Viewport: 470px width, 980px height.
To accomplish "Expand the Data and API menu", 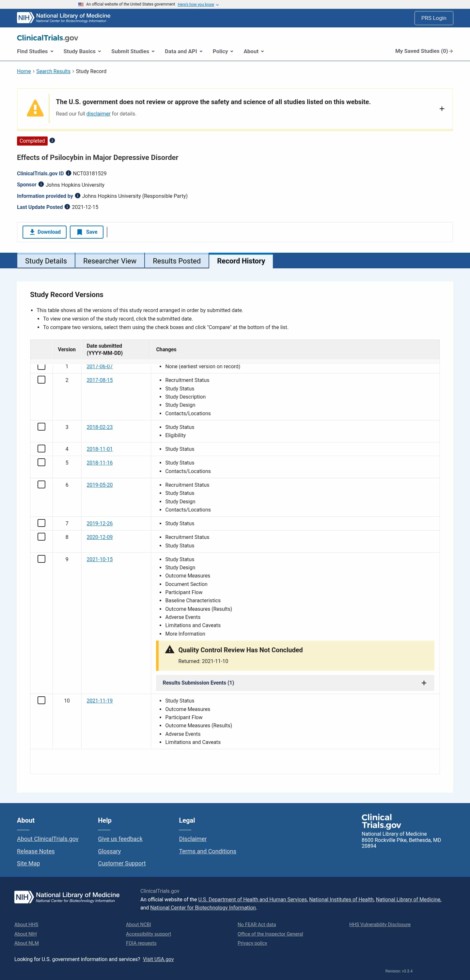I will coord(184,51).
